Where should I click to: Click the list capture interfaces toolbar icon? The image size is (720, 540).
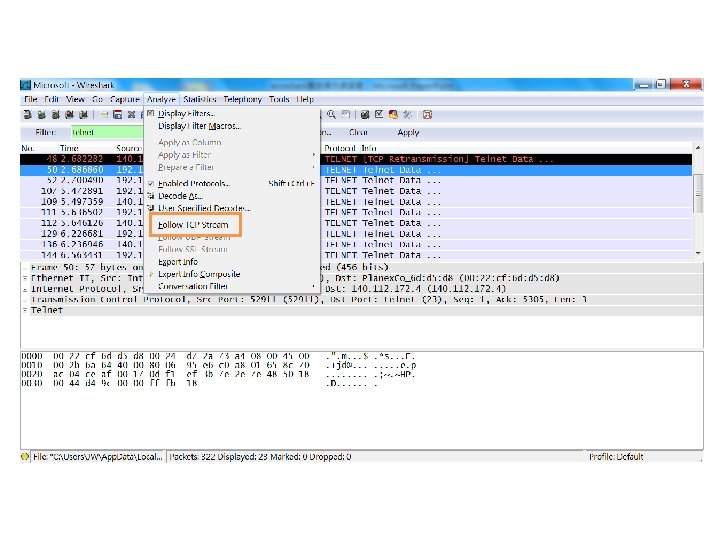coord(28,115)
